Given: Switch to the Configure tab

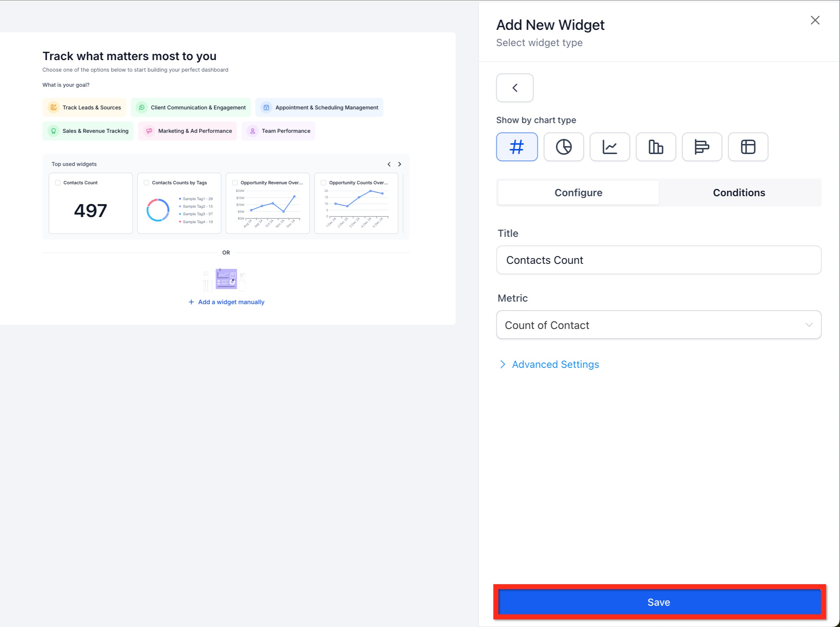Looking at the screenshot, I should pyautogui.click(x=578, y=193).
